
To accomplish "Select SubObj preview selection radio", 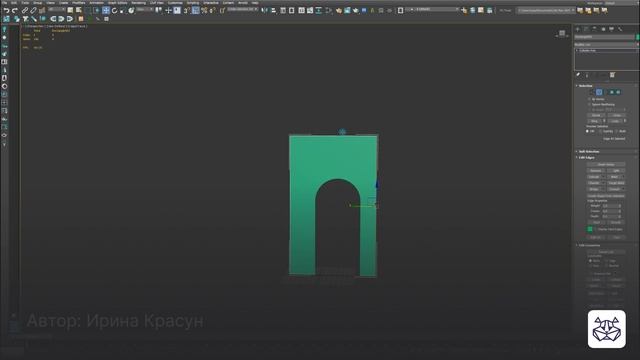I will [600, 131].
